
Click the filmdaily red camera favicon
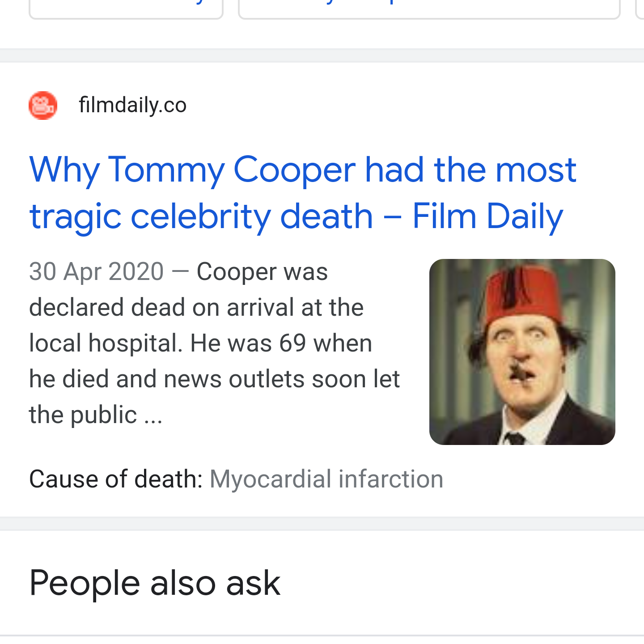pos(43,106)
